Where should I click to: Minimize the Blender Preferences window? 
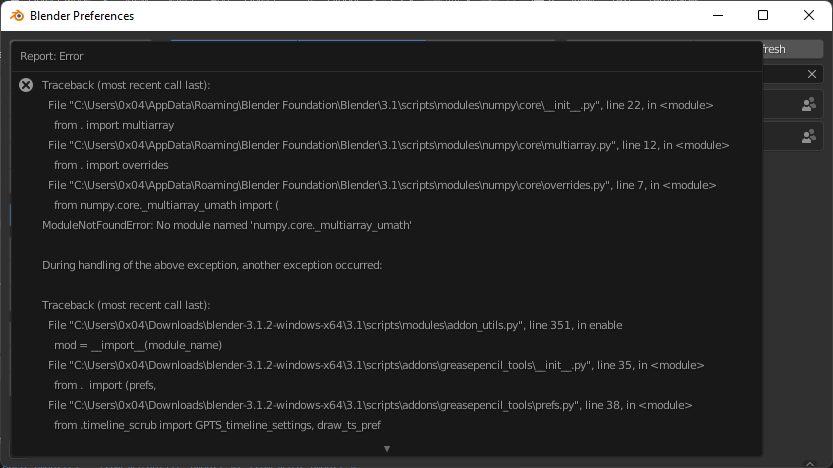(717, 16)
